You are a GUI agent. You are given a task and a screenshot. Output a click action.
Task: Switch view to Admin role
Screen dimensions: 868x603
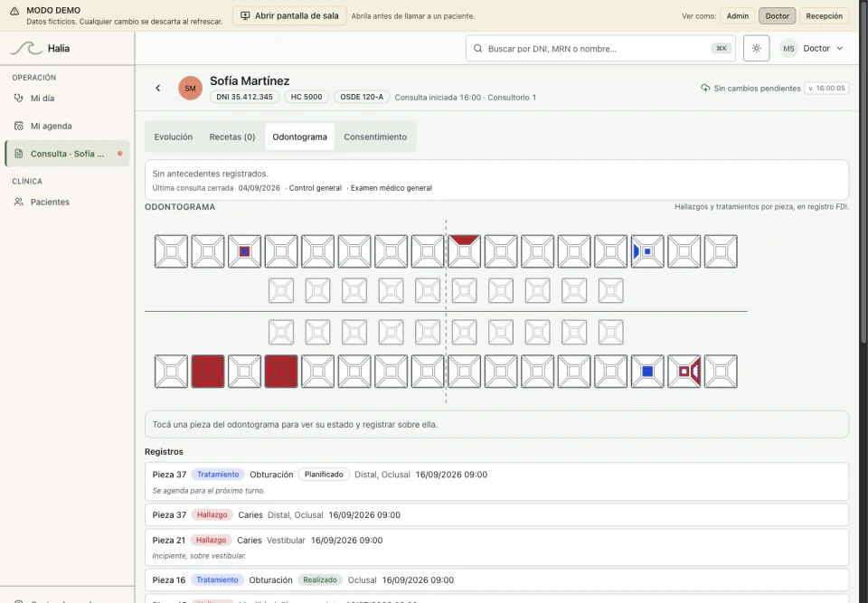point(738,16)
